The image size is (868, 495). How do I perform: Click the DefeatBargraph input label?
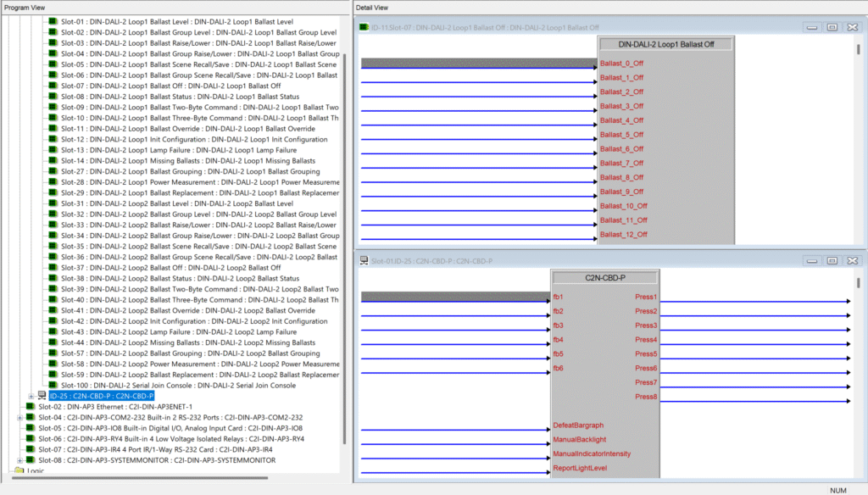coord(578,425)
